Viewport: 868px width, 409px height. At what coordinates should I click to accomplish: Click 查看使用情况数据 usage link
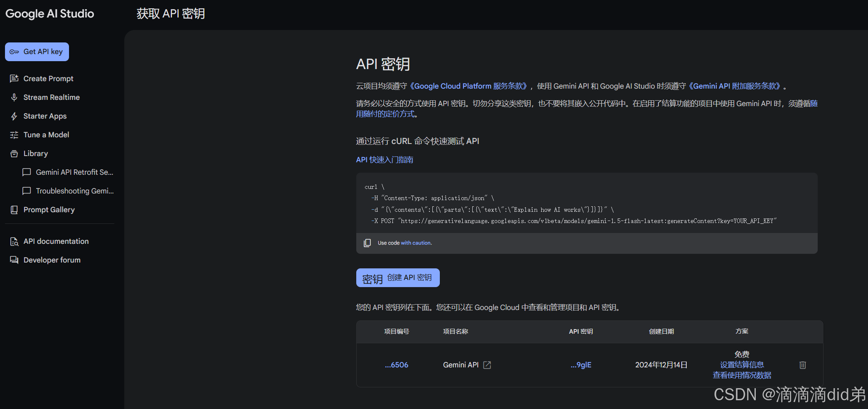742,375
